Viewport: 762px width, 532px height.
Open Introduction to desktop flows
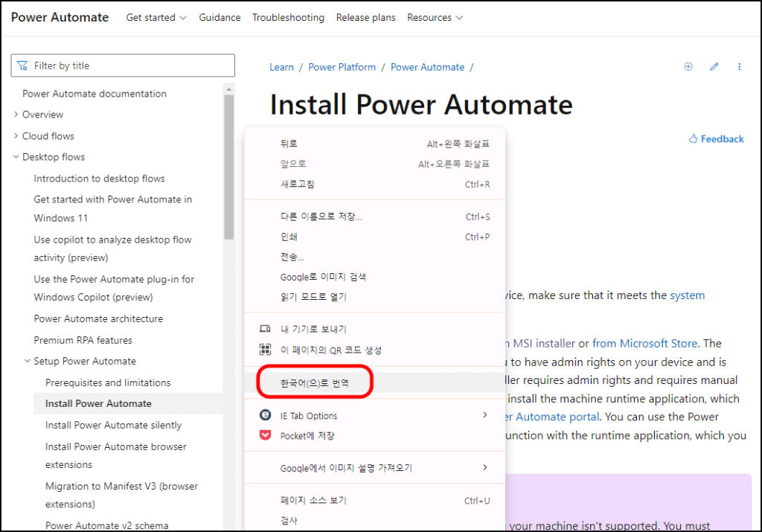[x=99, y=179]
